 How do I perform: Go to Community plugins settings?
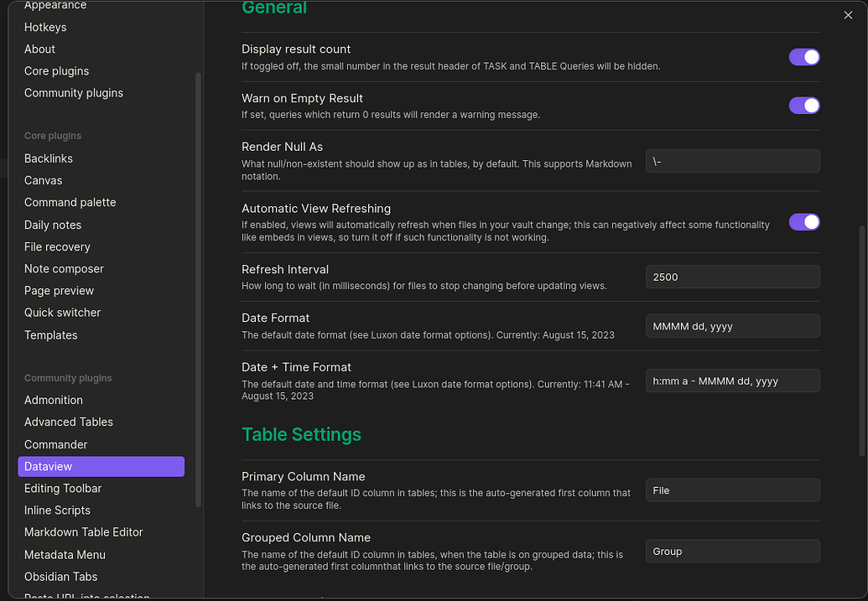(x=74, y=93)
